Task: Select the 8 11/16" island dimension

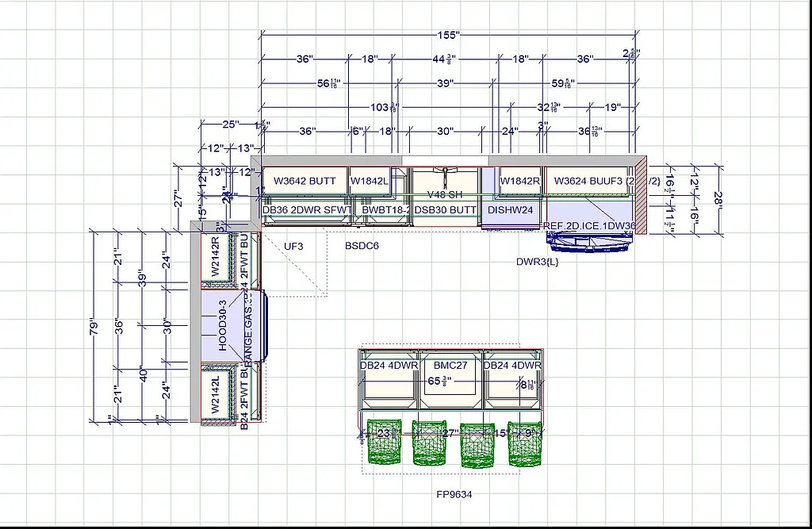Action: pos(528,385)
